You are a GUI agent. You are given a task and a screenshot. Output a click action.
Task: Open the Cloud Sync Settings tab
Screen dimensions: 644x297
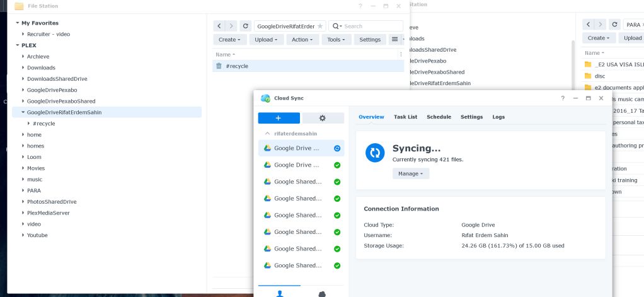[x=471, y=117]
